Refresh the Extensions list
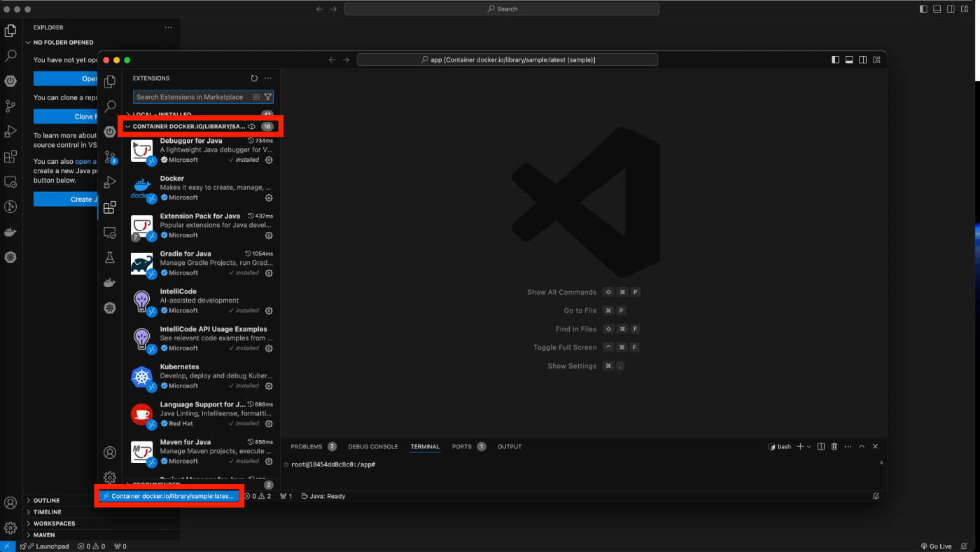Screen dimensions: 980x552 point(254,78)
